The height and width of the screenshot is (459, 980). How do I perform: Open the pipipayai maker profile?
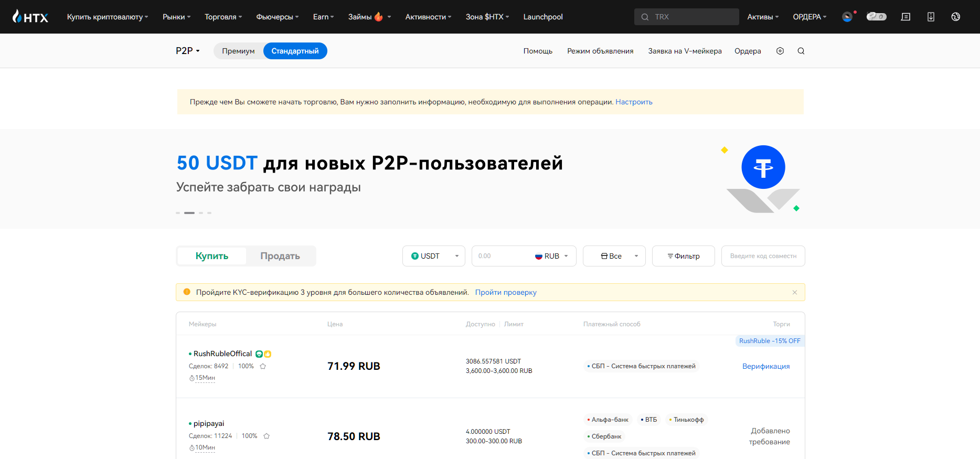[x=209, y=423]
